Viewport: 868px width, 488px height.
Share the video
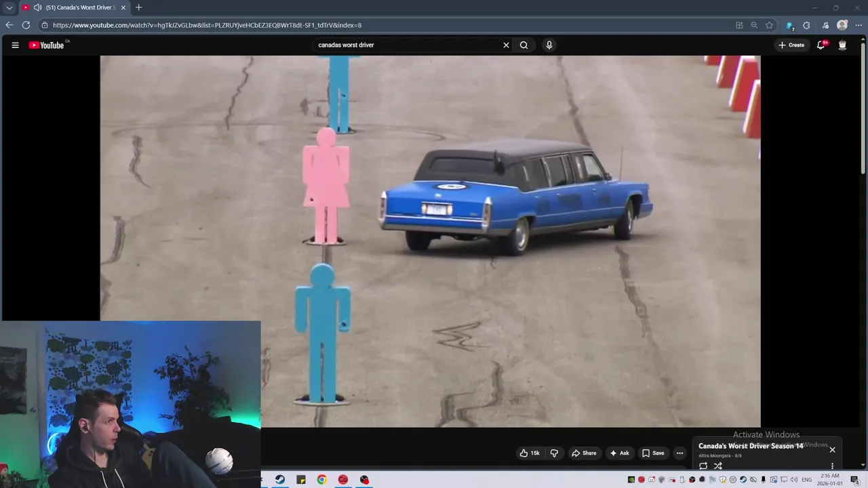[584, 453]
